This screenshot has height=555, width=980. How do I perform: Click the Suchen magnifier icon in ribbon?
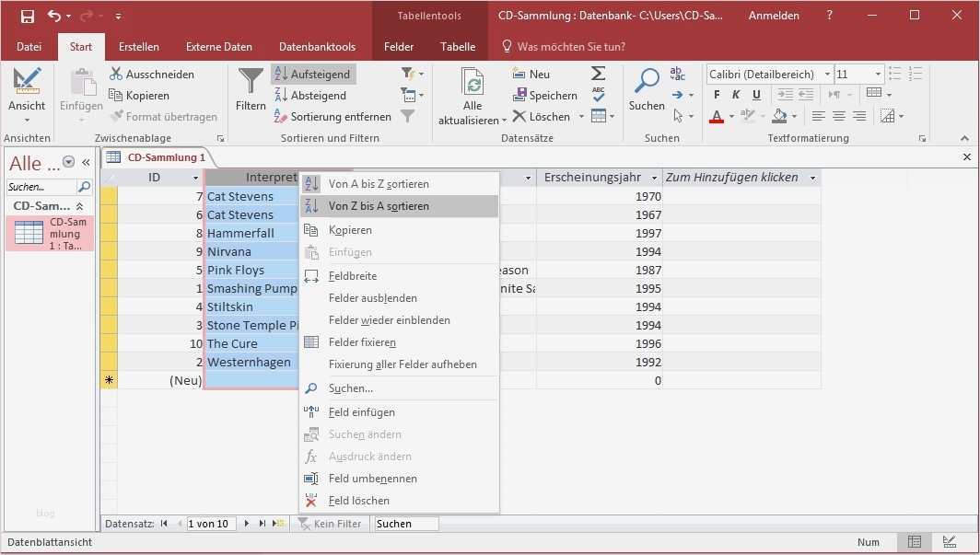coord(647,82)
